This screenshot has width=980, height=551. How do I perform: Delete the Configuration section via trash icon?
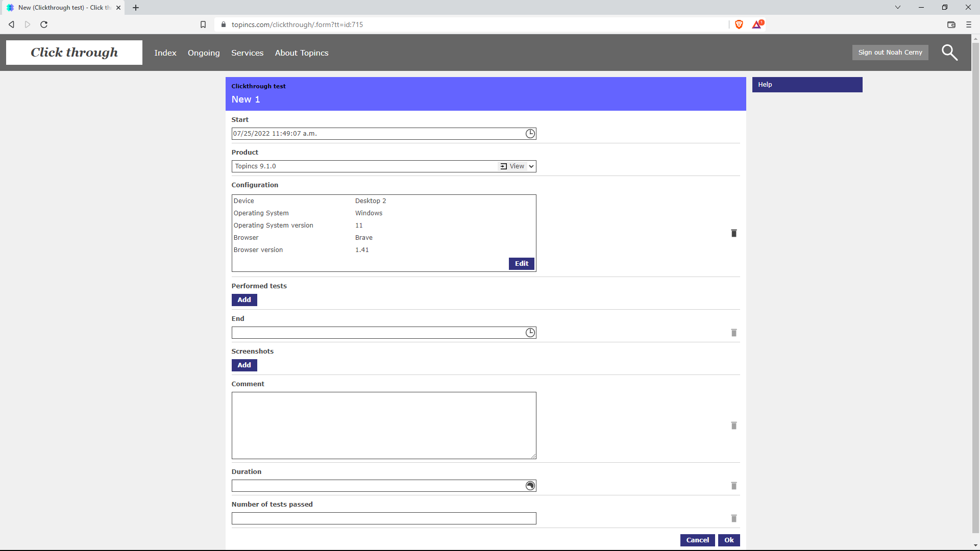pos(733,233)
